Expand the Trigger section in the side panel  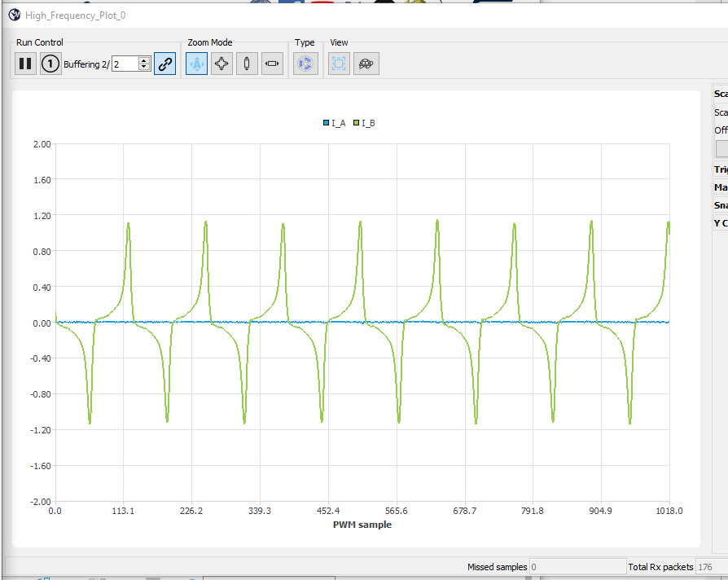click(721, 169)
